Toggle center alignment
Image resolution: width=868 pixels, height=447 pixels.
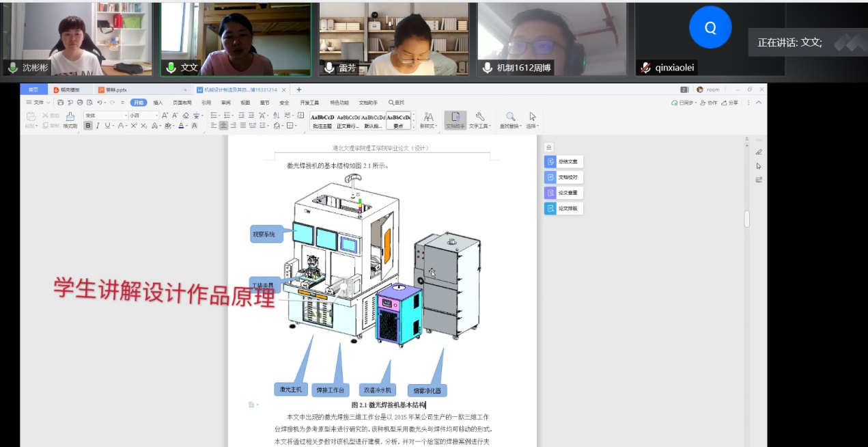pyautogui.click(x=223, y=126)
